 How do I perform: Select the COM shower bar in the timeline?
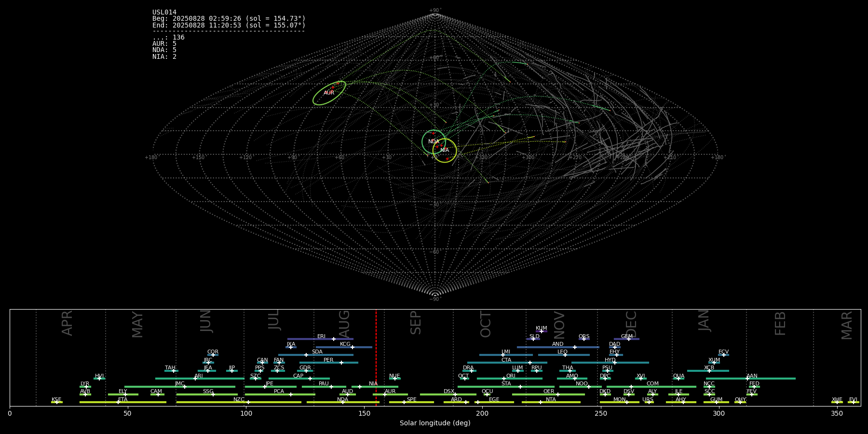coord(651,386)
